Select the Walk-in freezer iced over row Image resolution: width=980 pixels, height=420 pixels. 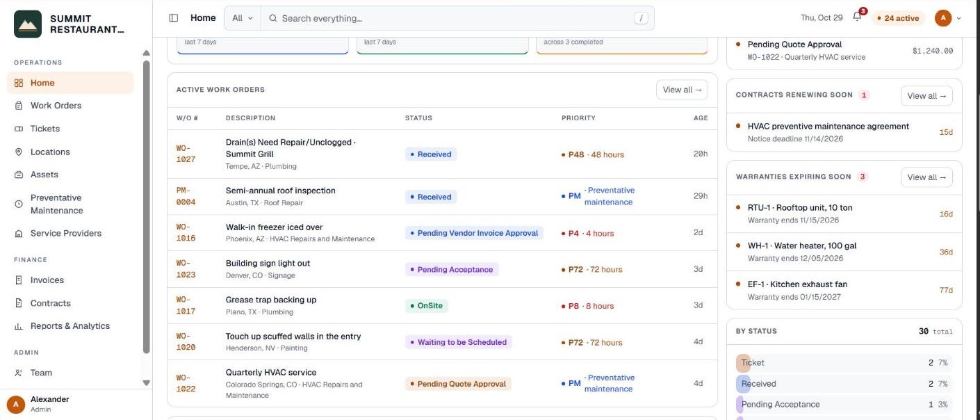(442, 233)
